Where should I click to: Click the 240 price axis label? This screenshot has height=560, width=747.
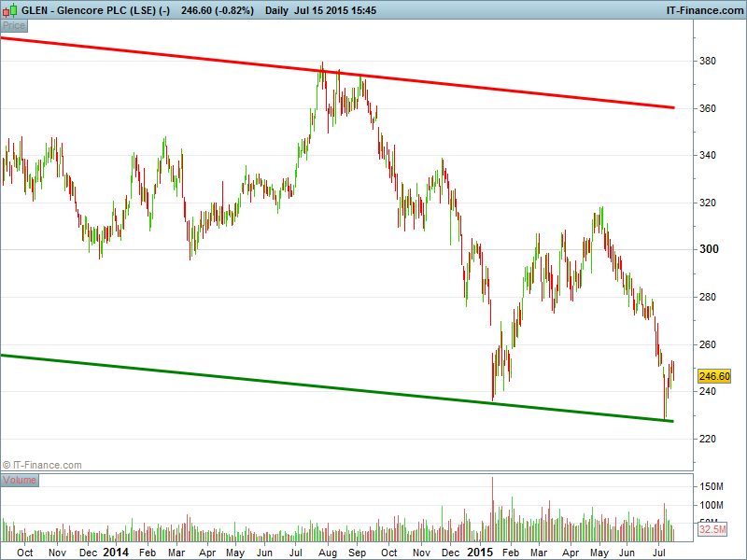click(708, 391)
